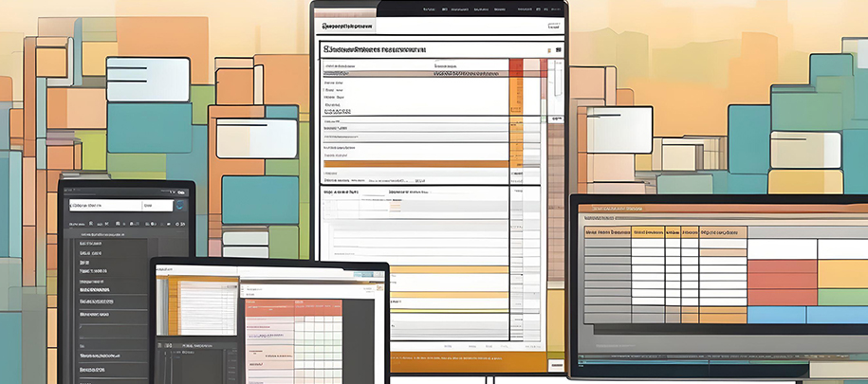Click the blue circular icon on the dark tablet

point(179,205)
